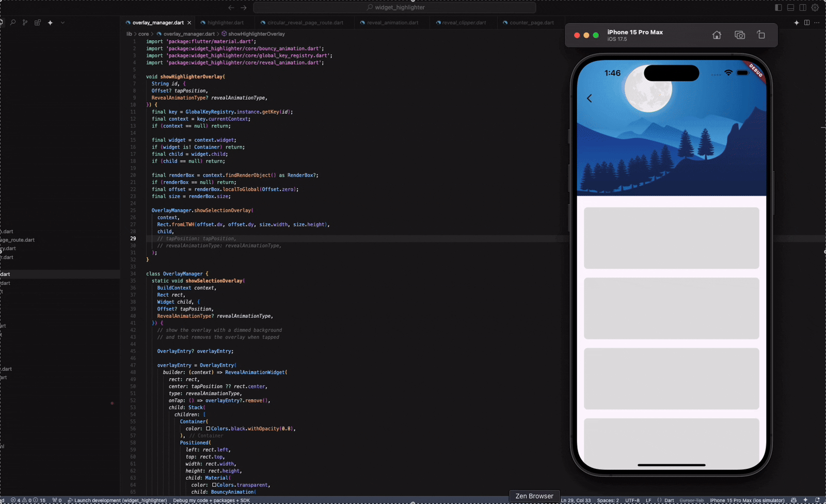Change the UTF-8 encoding setting
This screenshot has height=504, width=826.
[632, 500]
